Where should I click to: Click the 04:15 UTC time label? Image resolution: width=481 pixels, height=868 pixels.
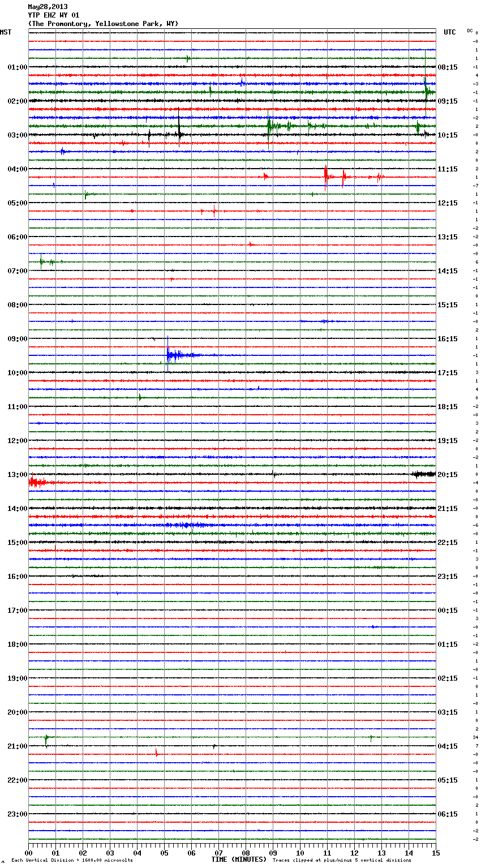click(448, 746)
